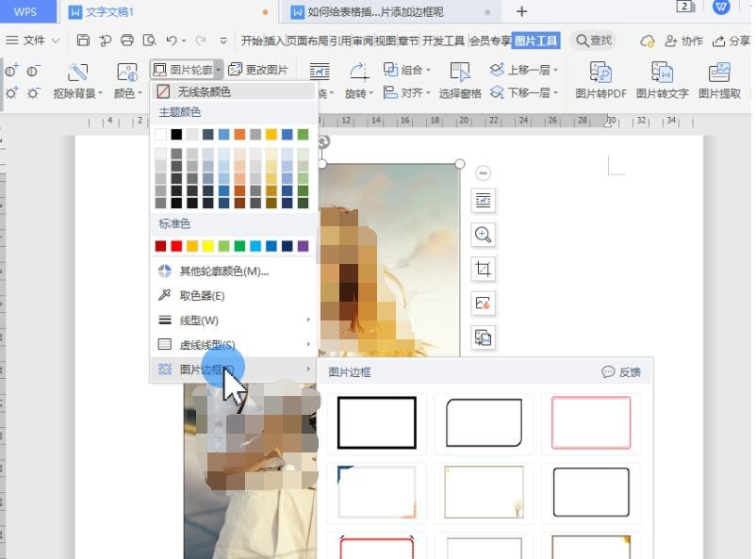The height and width of the screenshot is (559, 756).
Task: Pick the 取色器 eyedropper tool
Action: [x=202, y=295]
